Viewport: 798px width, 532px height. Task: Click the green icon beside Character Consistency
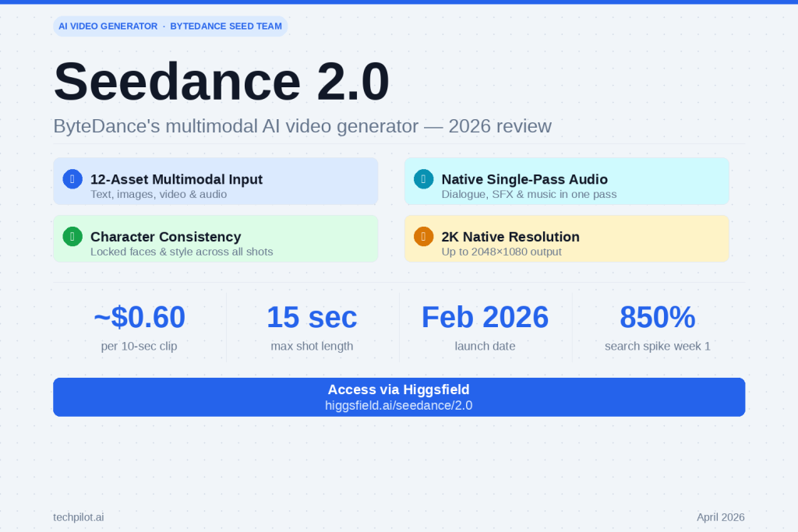click(x=72, y=236)
